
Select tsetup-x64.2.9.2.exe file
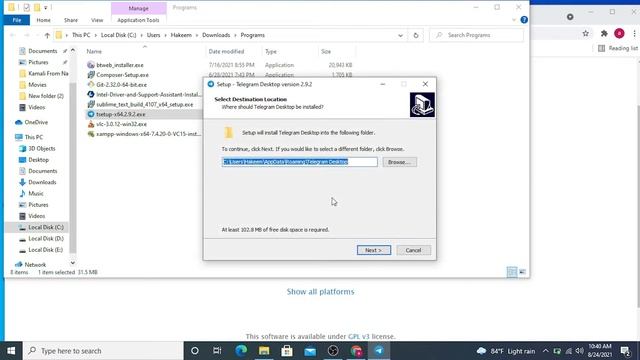coord(120,114)
